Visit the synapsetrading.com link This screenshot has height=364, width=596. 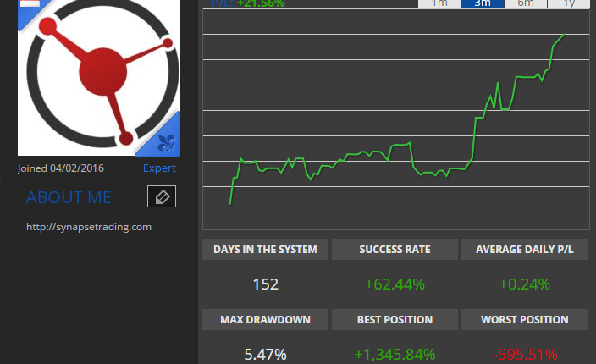click(x=89, y=227)
